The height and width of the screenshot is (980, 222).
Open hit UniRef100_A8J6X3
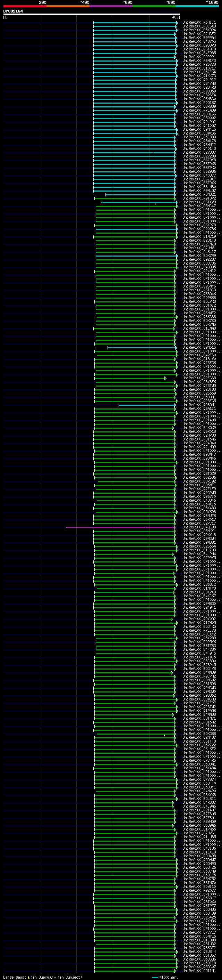point(199,27)
